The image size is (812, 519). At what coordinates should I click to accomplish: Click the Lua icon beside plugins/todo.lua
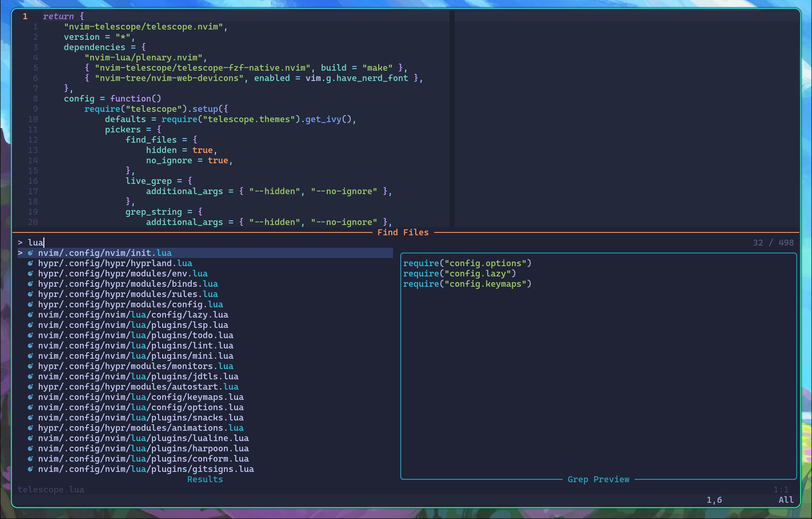click(30, 335)
